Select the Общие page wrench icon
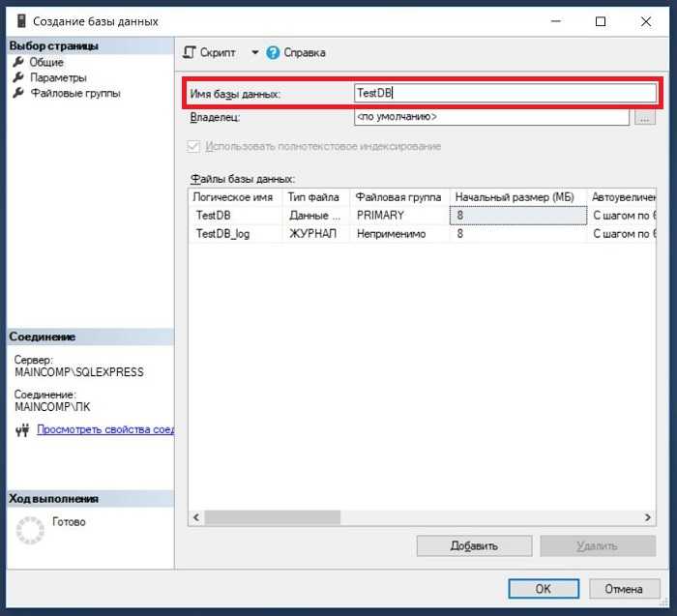 [17, 62]
